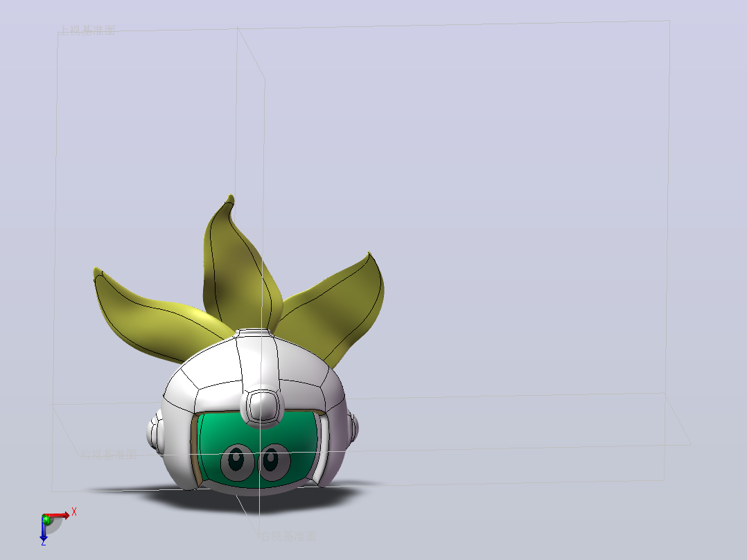Click the red X axis arrow of the triad
This screenshot has width=747, height=560.
click(x=59, y=516)
